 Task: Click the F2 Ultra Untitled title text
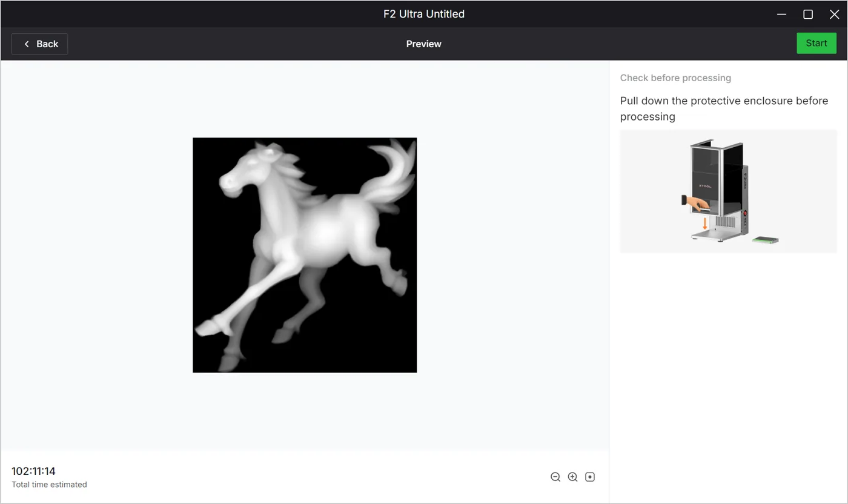click(424, 14)
